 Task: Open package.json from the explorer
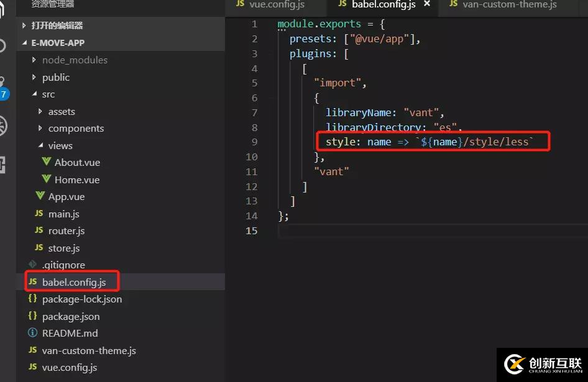[x=72, y=316]
